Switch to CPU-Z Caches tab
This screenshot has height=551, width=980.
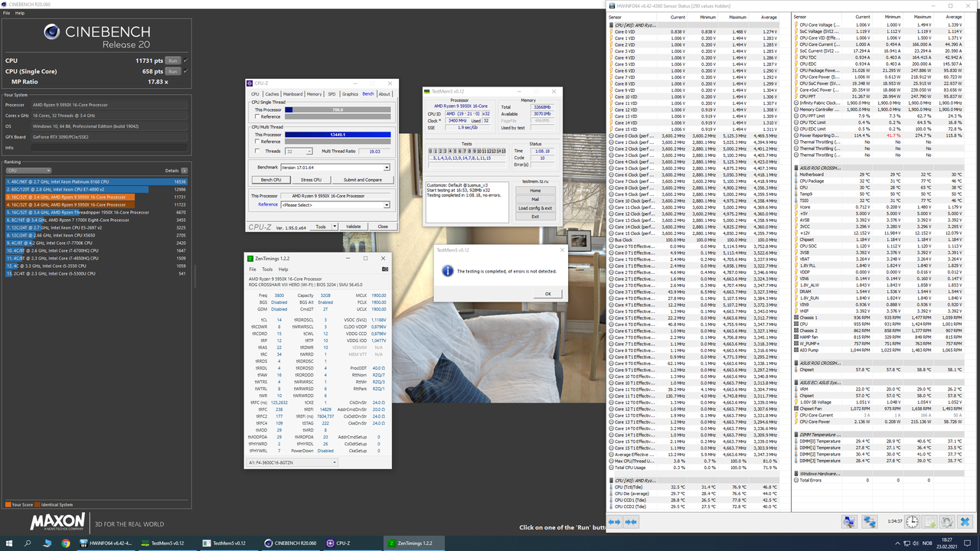(272, 94)
